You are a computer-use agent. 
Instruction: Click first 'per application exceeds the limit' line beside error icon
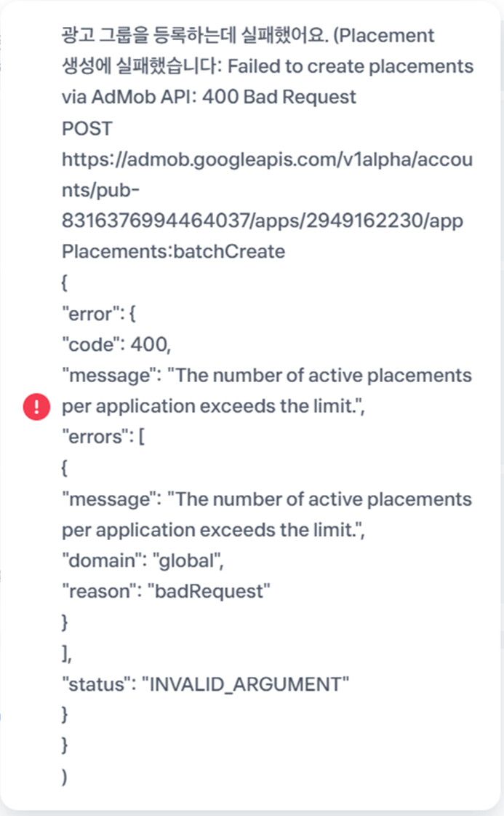[x=213, y=406]
